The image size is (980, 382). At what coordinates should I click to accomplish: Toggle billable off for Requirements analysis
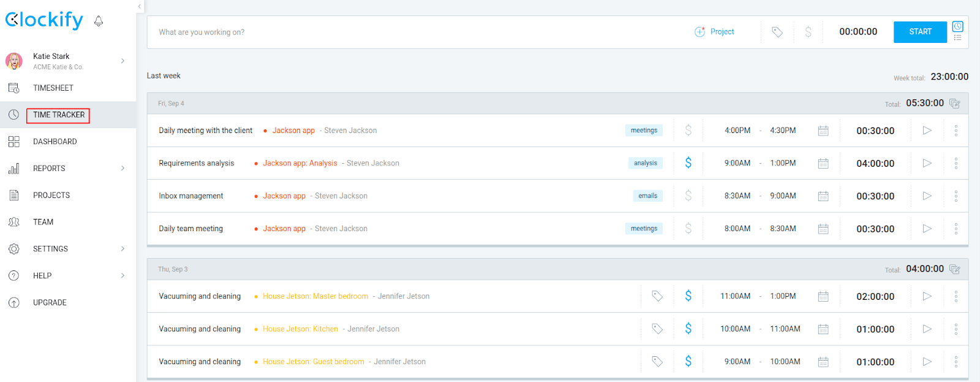coord(688,163)
